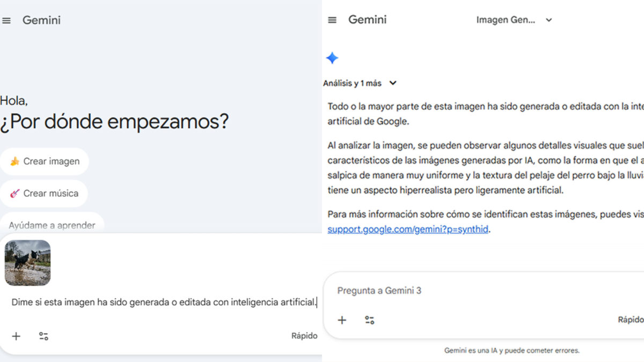Open hamburger menu in right Gemini panel
644x362 pixels.
coord(332,20)
